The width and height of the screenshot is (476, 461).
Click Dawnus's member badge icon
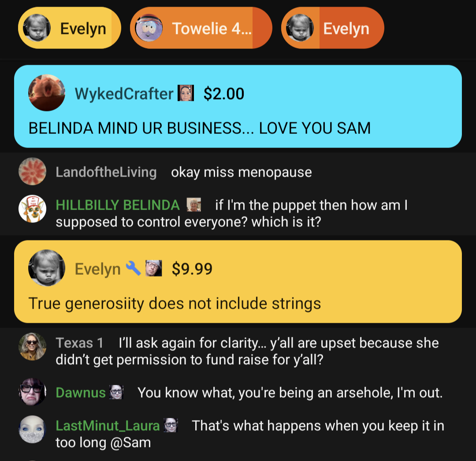click(x=116, y=392)
